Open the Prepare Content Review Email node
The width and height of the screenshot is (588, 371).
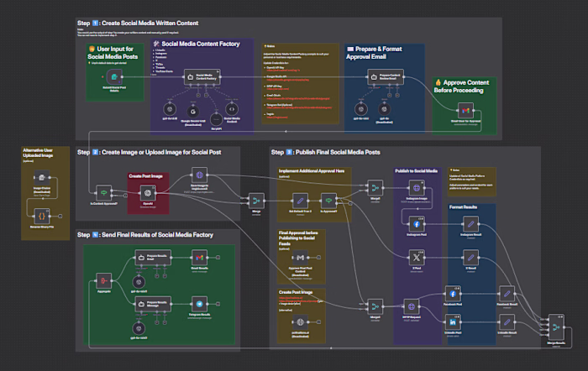click(x=386, y=77)
